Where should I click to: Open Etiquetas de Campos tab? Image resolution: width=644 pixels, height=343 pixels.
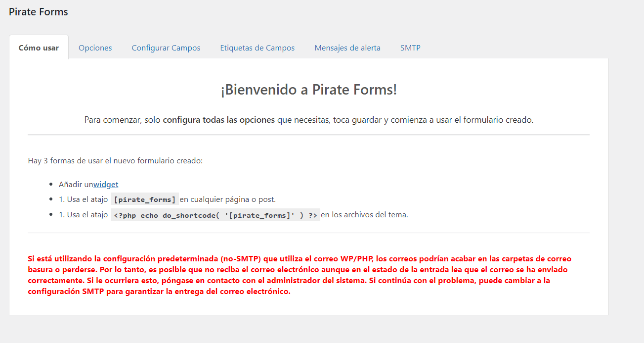point(258,48)
